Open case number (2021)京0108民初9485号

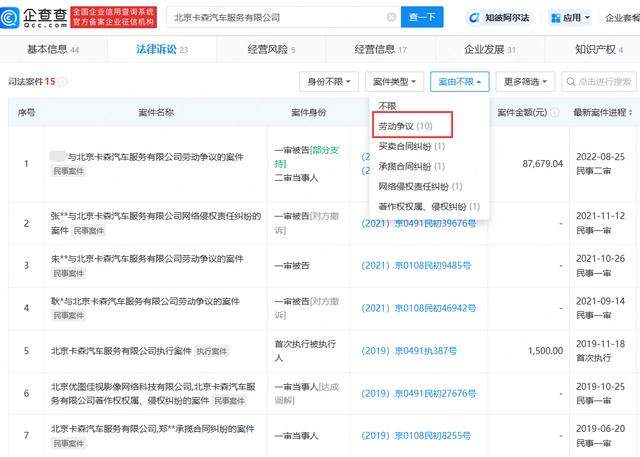[416, 266]
